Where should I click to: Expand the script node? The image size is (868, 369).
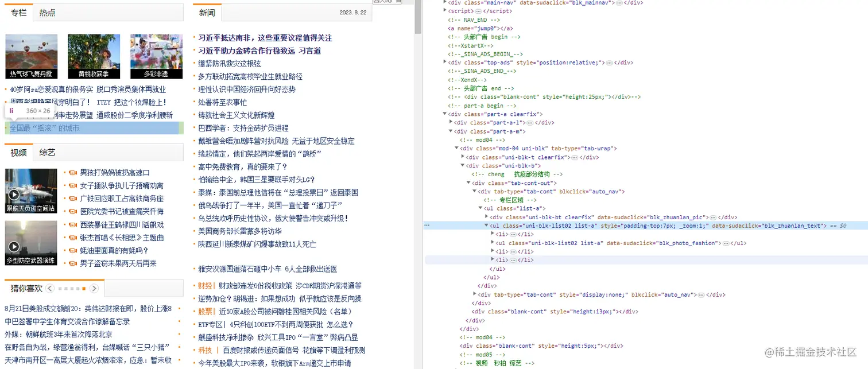(x=445, y=11)
